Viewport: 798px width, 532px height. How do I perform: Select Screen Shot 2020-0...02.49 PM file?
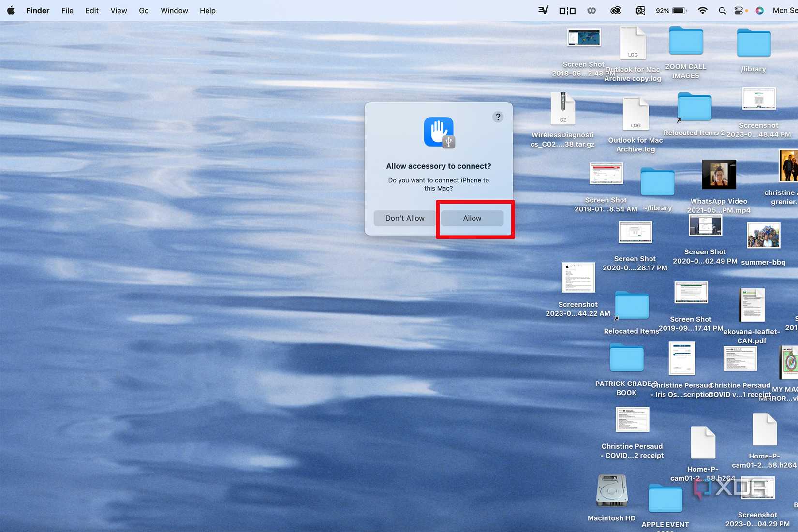coord(705,225)
